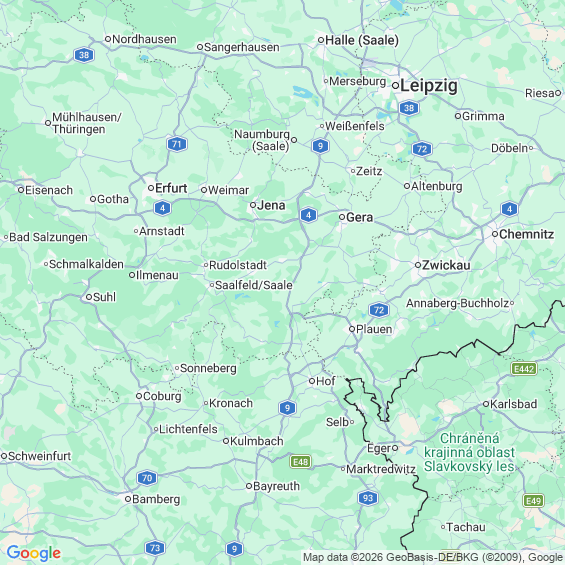Click the E49 route badge
This screenshot has width=565, height=565.
533,501
